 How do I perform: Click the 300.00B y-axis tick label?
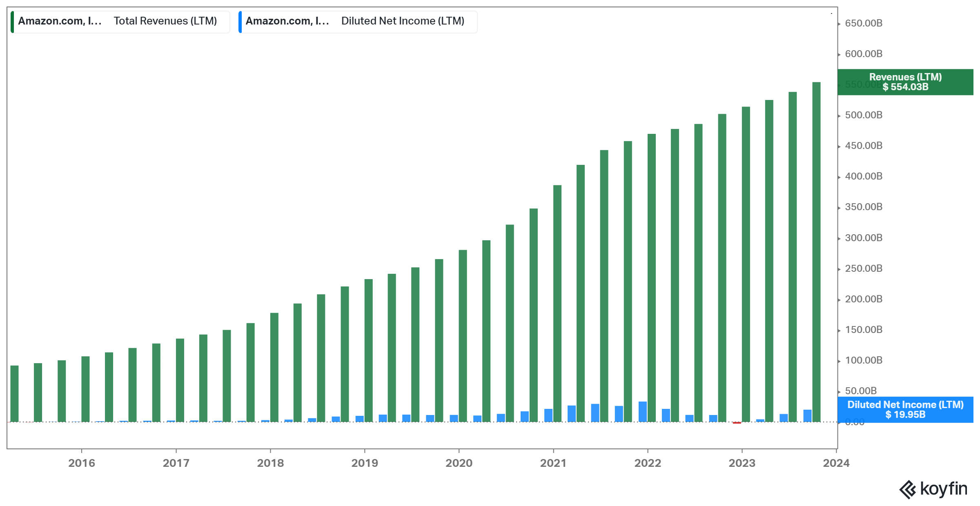point(864,238)
